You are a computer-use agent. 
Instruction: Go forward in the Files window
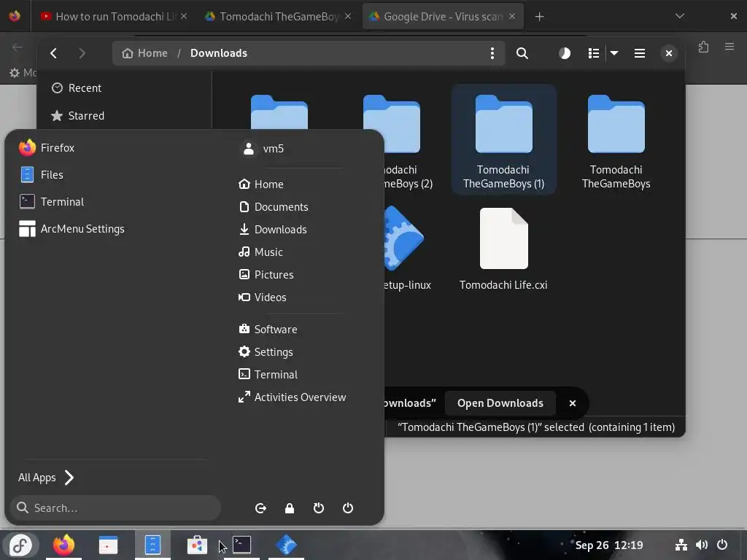tap(82, 53)
